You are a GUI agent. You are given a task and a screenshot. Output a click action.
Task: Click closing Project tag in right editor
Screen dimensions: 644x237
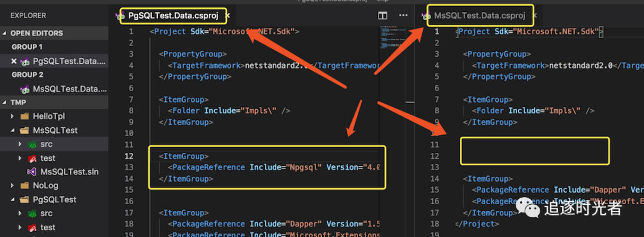pos(477,224)
